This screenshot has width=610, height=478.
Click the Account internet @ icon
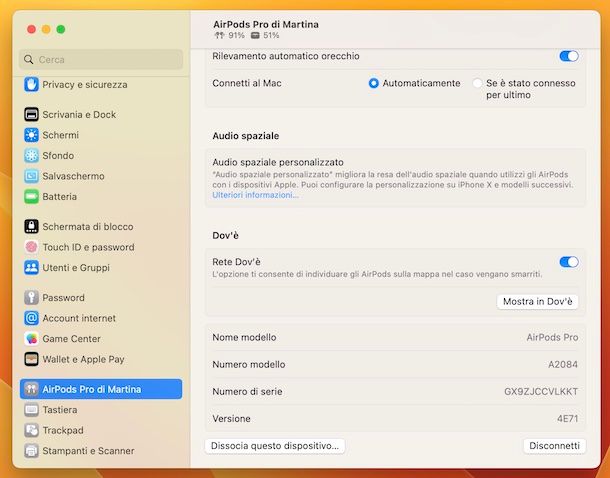(x=31, y=318)
